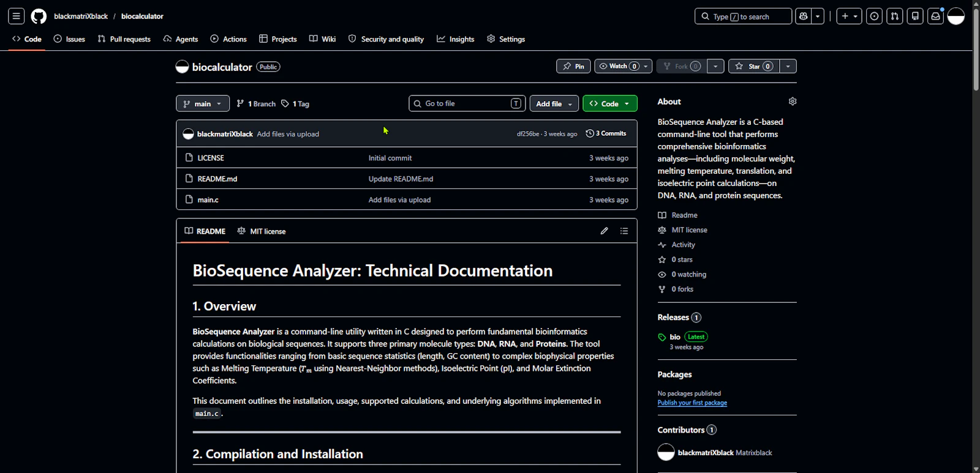This screenshot has width=980, height=473.
Task: Open the Issues inbox icon in header
Action: [x=875, y=17]
